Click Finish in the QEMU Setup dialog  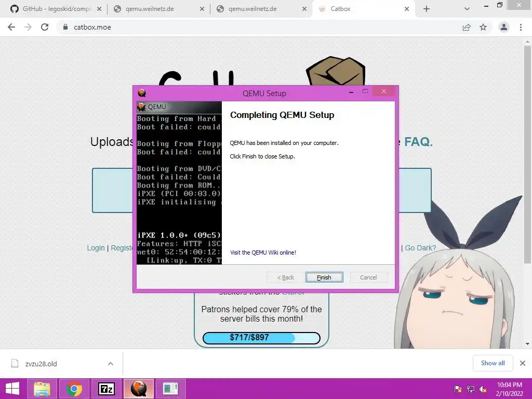pyautogui.click(x=324, y=277)
